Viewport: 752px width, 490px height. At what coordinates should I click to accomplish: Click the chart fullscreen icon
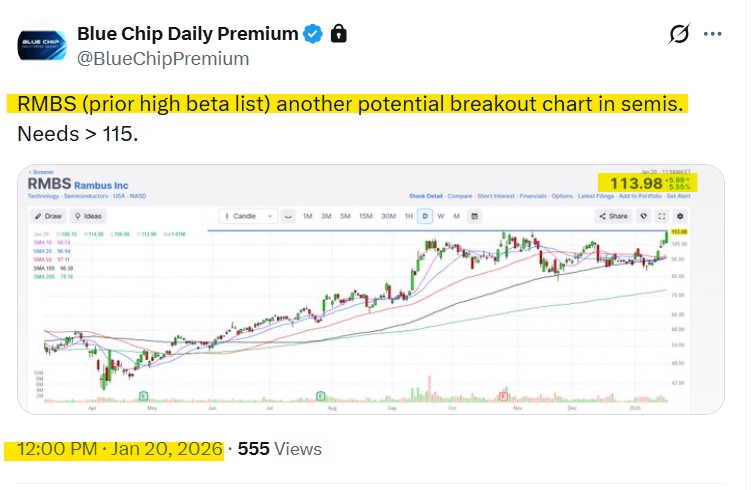click(661, 216)
